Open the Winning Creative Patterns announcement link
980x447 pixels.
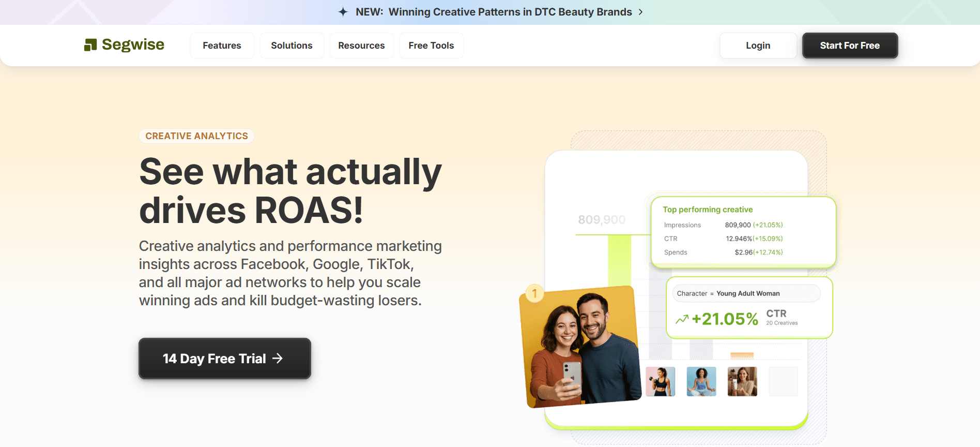click(x=510, y=12)
